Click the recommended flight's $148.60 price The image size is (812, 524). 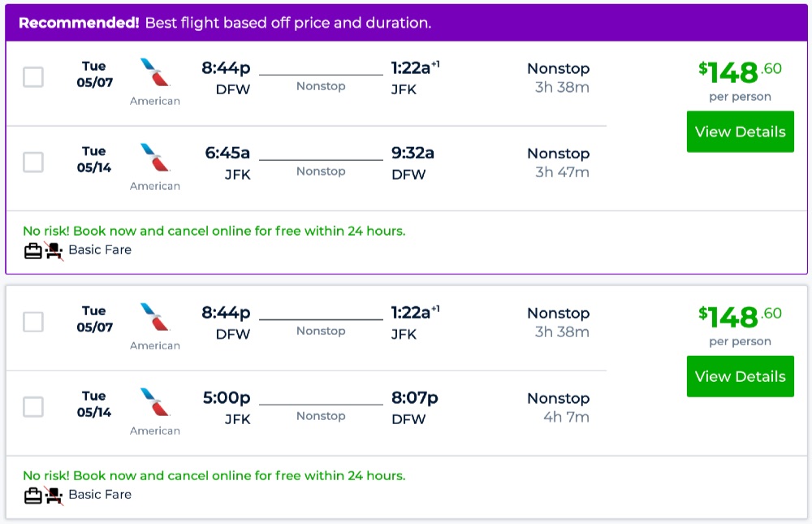pos(740,72)
